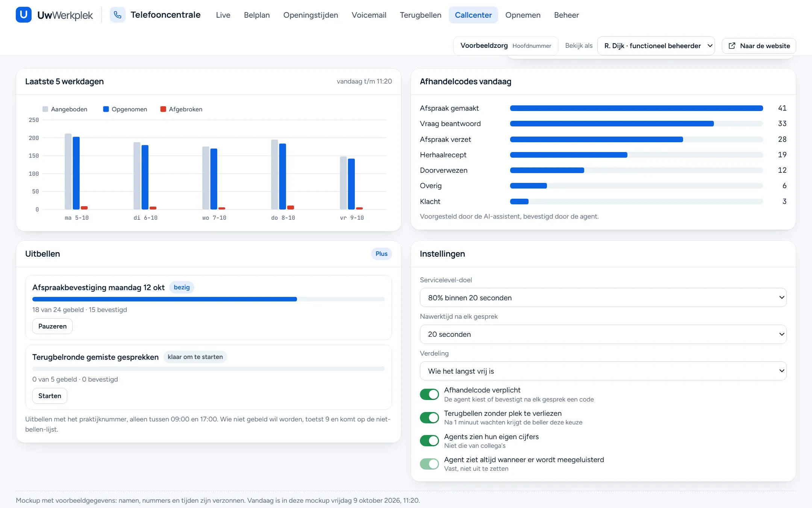Toggle Afhandelcode verplicht switch

(429, 394)
